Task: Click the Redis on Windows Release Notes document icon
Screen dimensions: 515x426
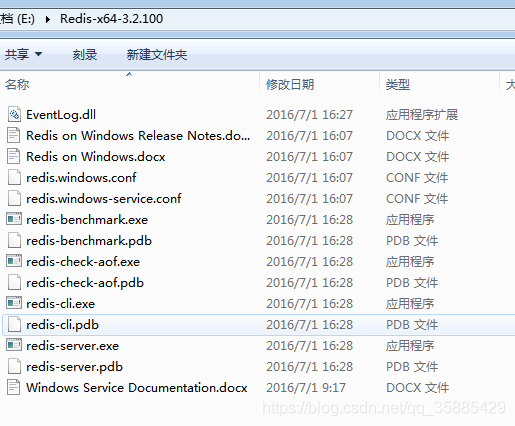Action: (14, 136)
